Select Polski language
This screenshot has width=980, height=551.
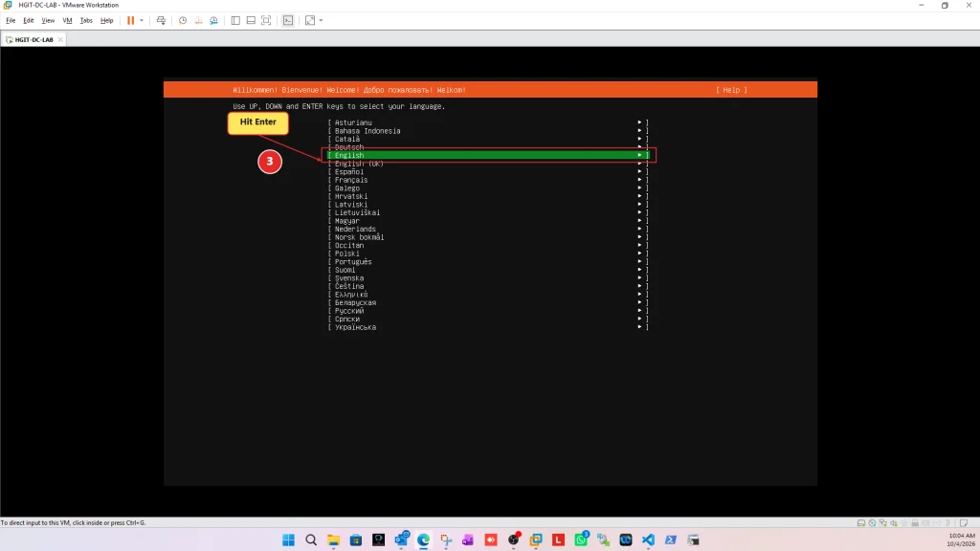(488, 253)
